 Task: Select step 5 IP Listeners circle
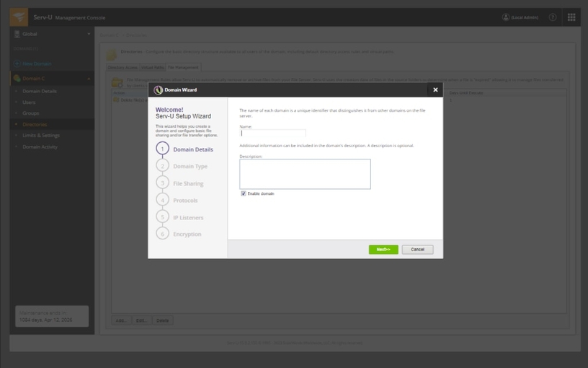162,217
